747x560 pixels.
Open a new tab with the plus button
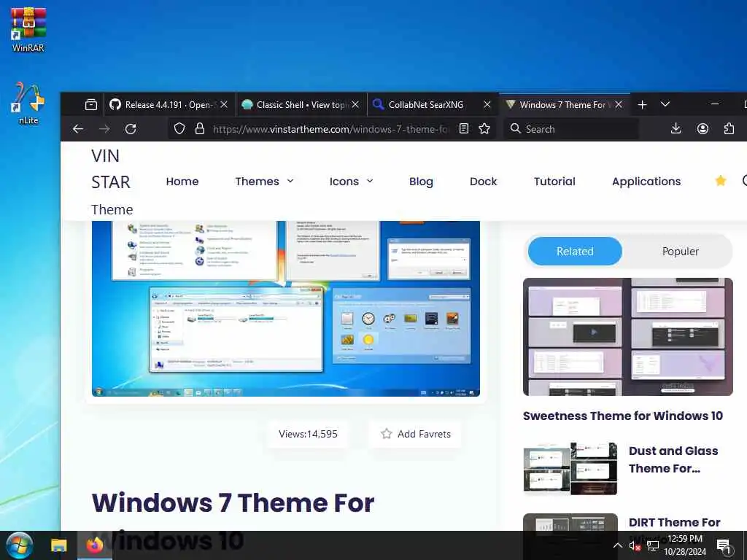pos(642,104)
